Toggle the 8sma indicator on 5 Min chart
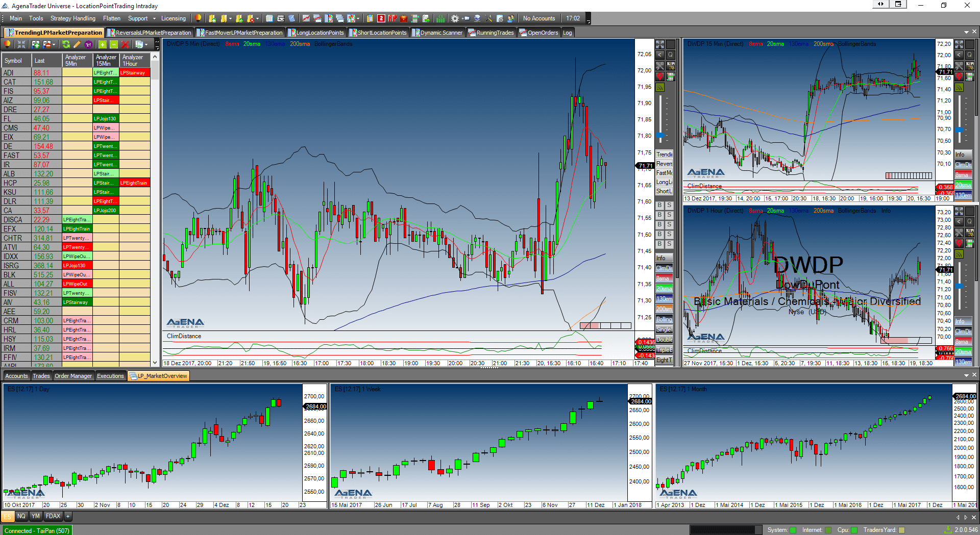This screenshot has height=535, width=980. point(664,278)
